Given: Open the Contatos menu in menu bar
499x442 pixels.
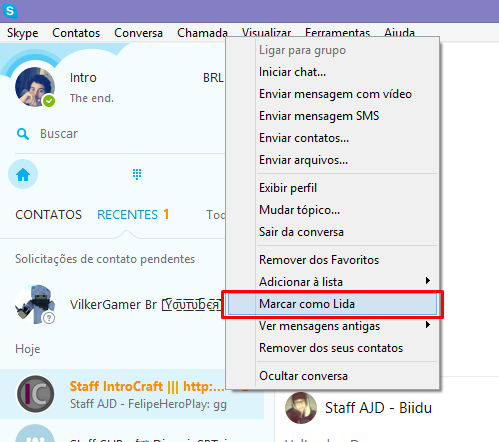Looking at the screenshot, I should point(76,33).
